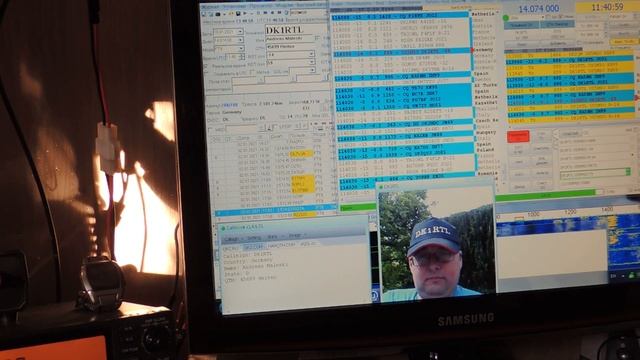Select the Kazakhstan entry in the country column

click(x=487, y=102)
